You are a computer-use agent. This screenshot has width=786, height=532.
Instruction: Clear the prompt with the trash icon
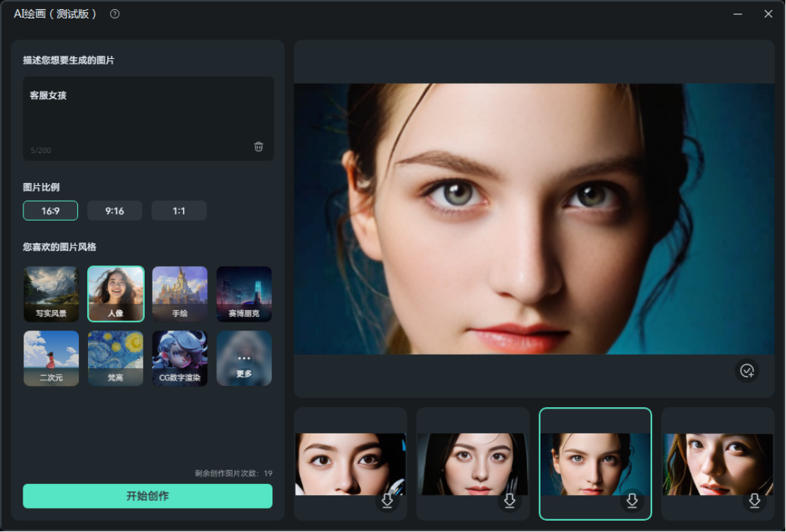258,147
